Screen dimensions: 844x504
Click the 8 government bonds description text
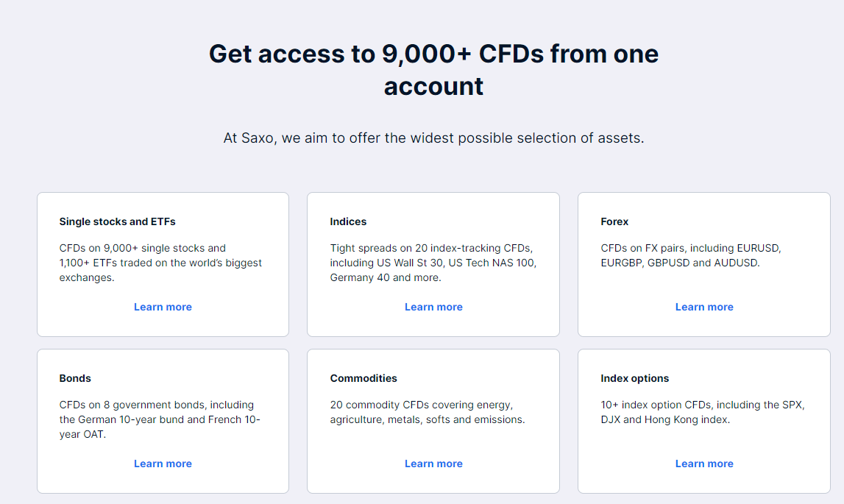160,419
